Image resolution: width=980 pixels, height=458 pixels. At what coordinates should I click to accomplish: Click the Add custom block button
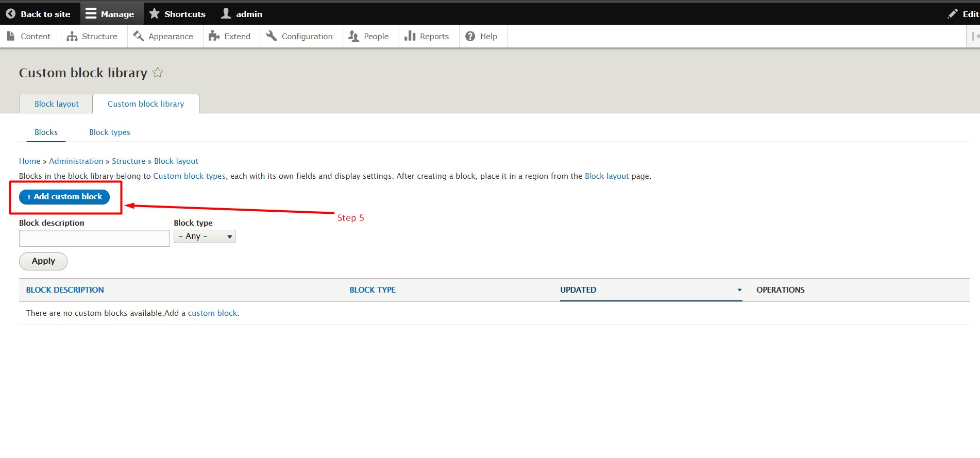click(64, 197)
